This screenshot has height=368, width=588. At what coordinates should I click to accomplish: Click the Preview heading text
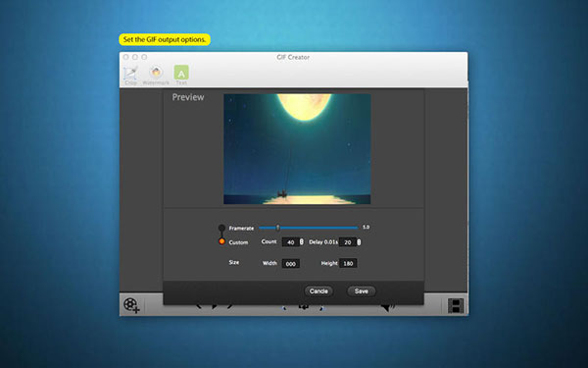coord(188,97)
